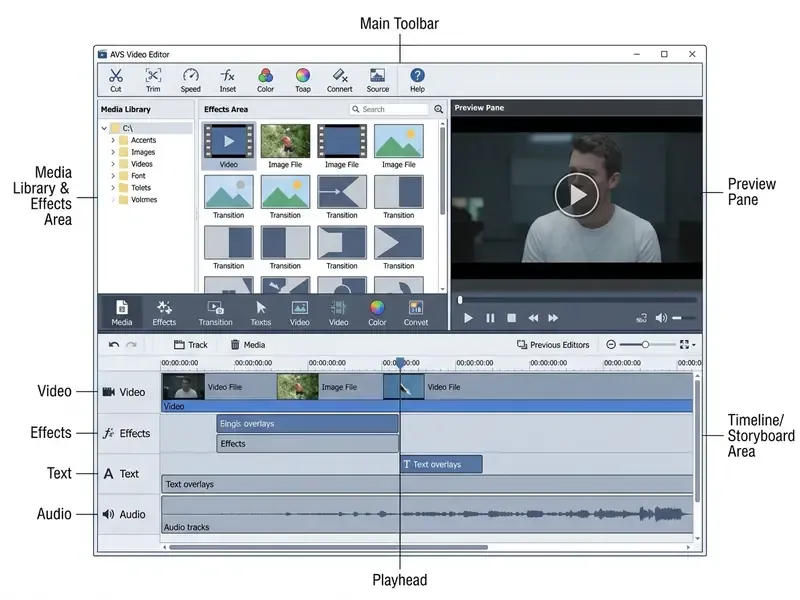Switch to the Transition tab
This screenshot has width=800, height=600.
tap(215, 313)
